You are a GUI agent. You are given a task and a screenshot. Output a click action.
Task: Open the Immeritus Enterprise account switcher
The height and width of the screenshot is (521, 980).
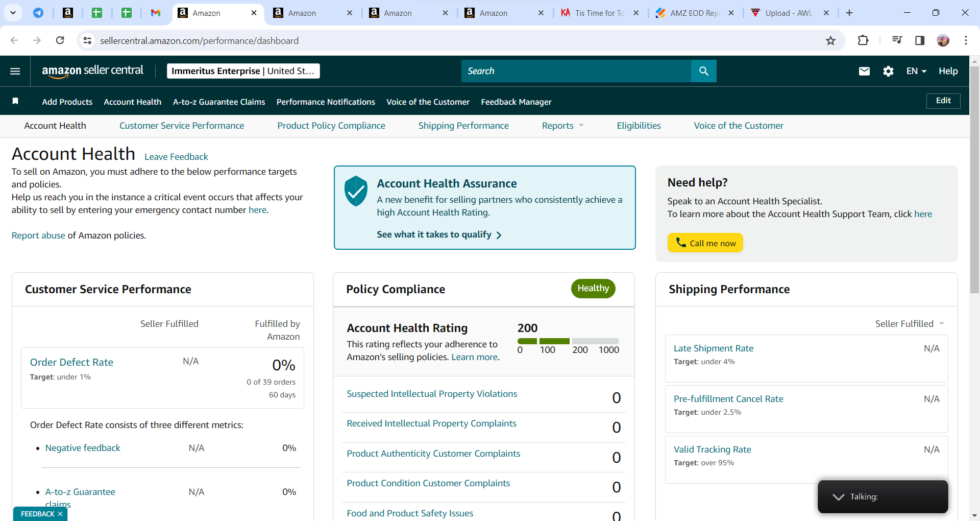(x=243, y=71)
